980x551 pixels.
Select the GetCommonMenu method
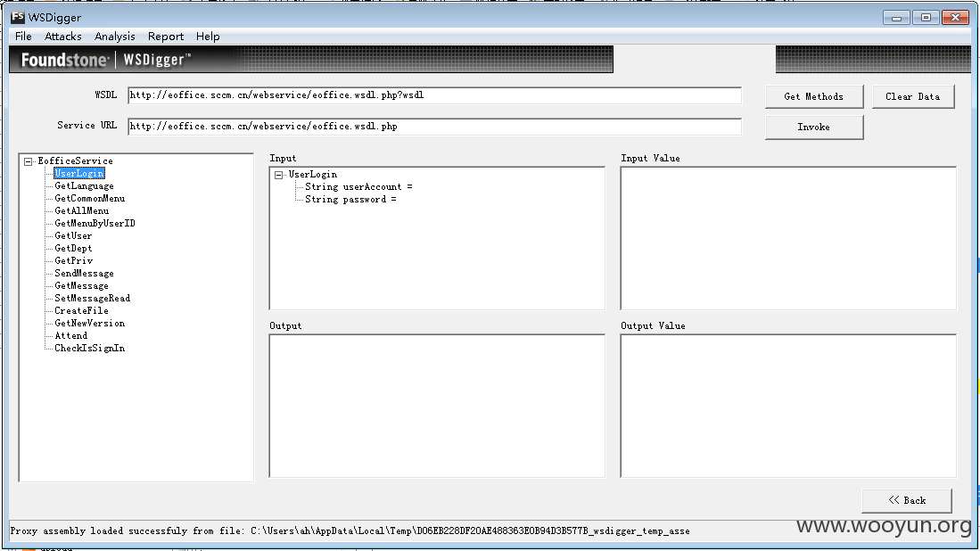click(x=89, y=199)
